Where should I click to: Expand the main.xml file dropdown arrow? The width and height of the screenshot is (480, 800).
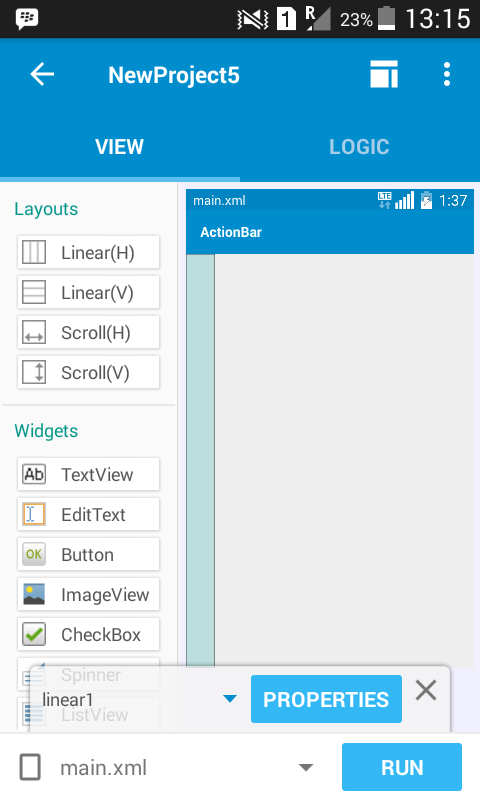(306, 767)
